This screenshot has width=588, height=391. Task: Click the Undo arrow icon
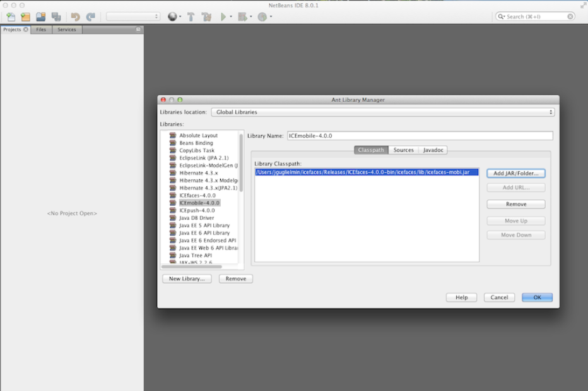[76, 17]
